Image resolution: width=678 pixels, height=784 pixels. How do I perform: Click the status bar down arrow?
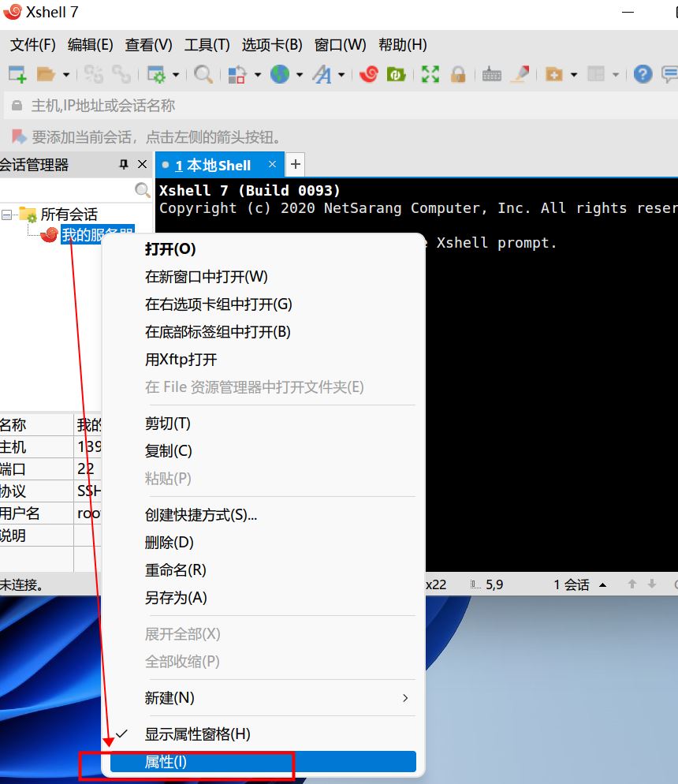[651, 584]
